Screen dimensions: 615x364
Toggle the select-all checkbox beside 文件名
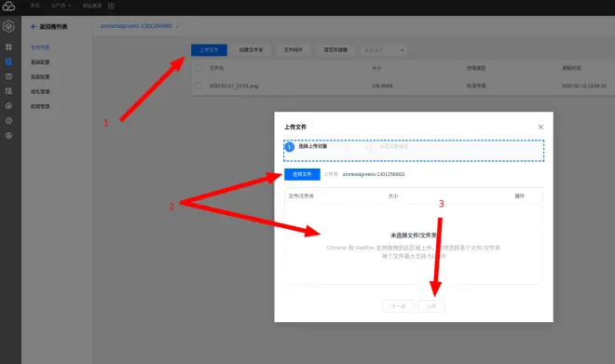pyautogui.click(x=198, y=68)
